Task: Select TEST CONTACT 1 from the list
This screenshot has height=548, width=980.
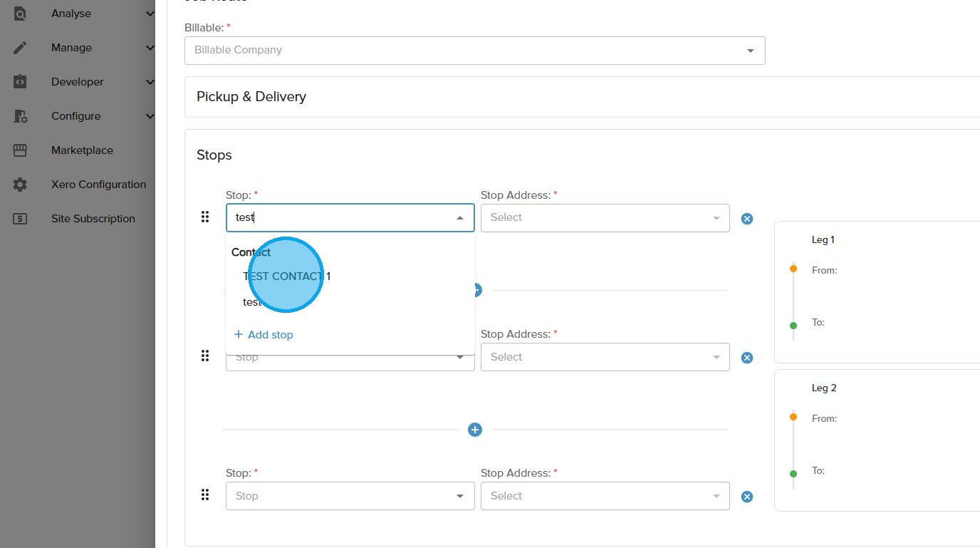Action: pos(287,276)
